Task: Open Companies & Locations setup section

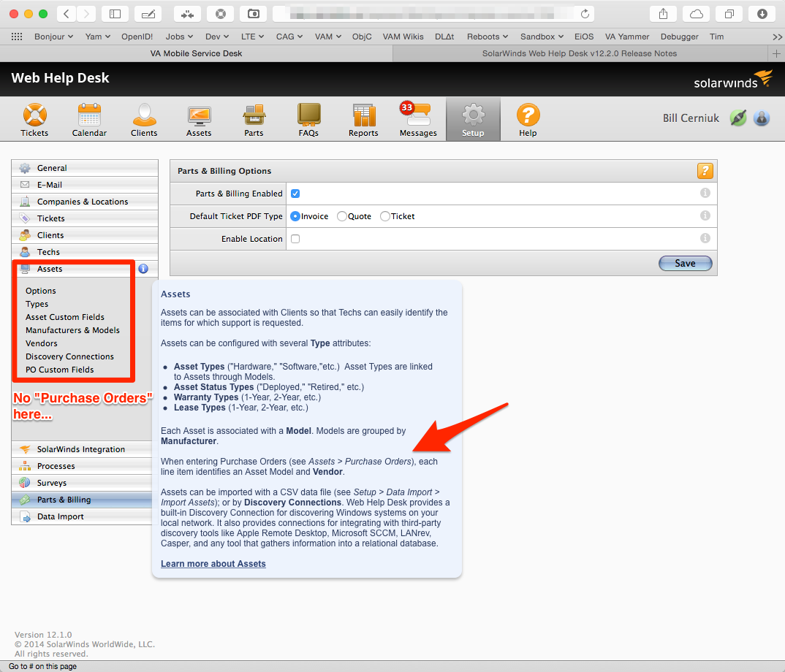Action: point(85,202)
